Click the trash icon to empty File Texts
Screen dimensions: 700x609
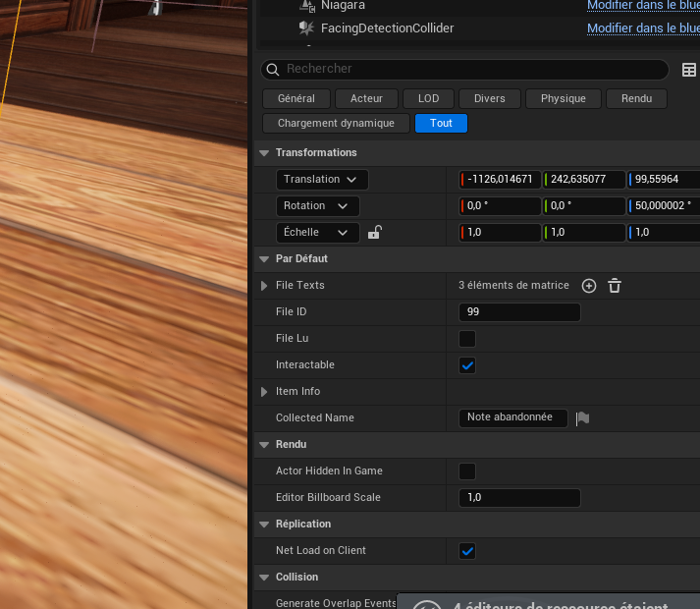point(615,286)
